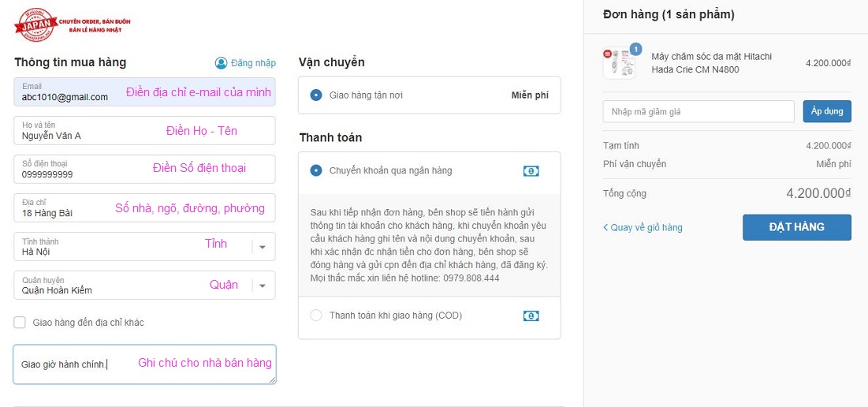
Task: Select Chuyển khoản qua ngân hàng payment
Action: click(x=316, y=170)
